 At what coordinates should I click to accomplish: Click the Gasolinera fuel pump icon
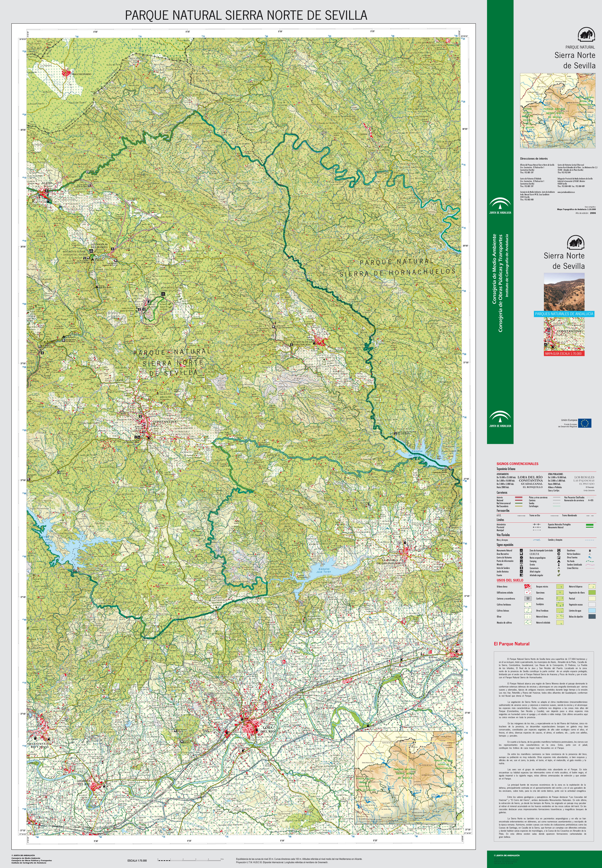(x=590, y=551)
